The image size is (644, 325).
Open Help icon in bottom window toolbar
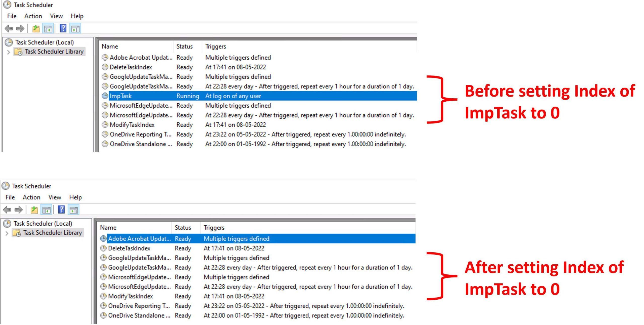tap(61, 210)
